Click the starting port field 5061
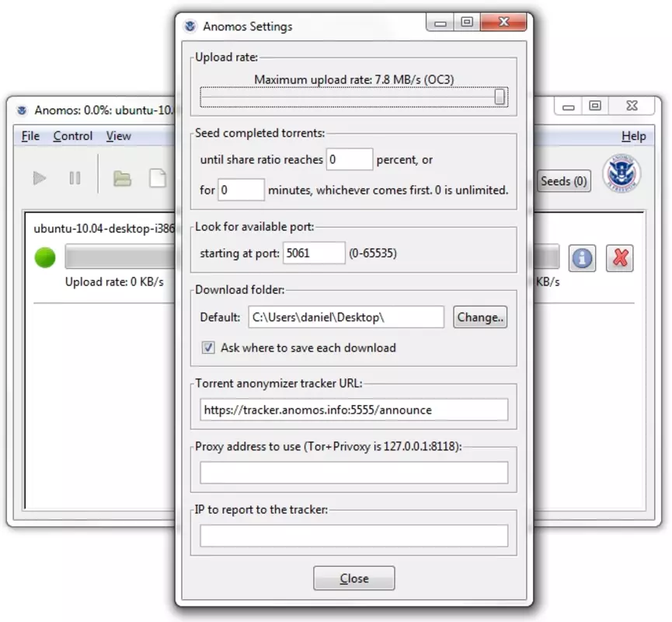The width and height of the screenshot is (672, 622). pos(314,253)
